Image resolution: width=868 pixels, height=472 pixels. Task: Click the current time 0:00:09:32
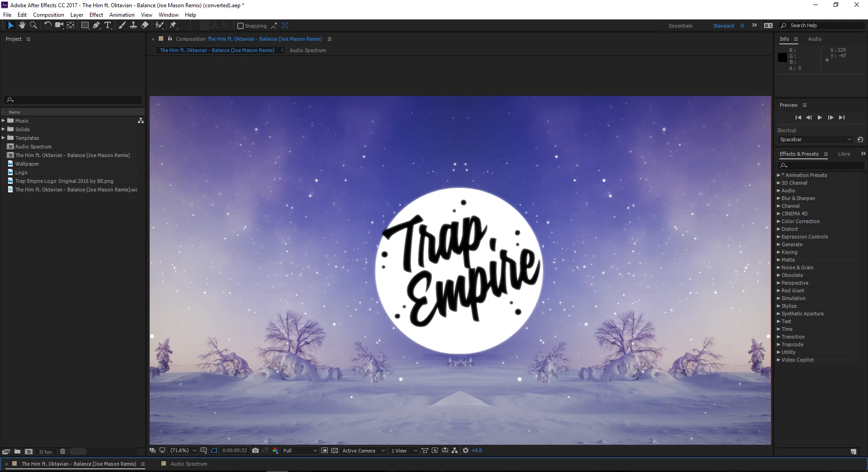pos(235,450)
